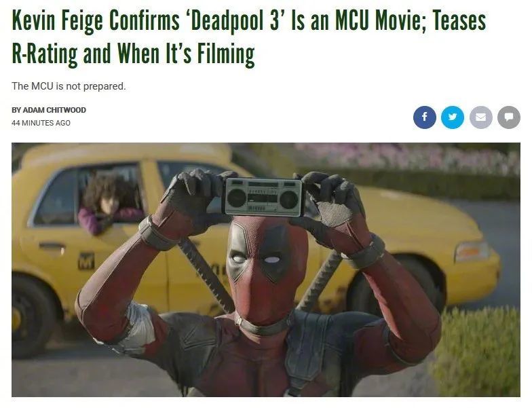Tweet the article via the Twitter icon

tap(452, 117)
